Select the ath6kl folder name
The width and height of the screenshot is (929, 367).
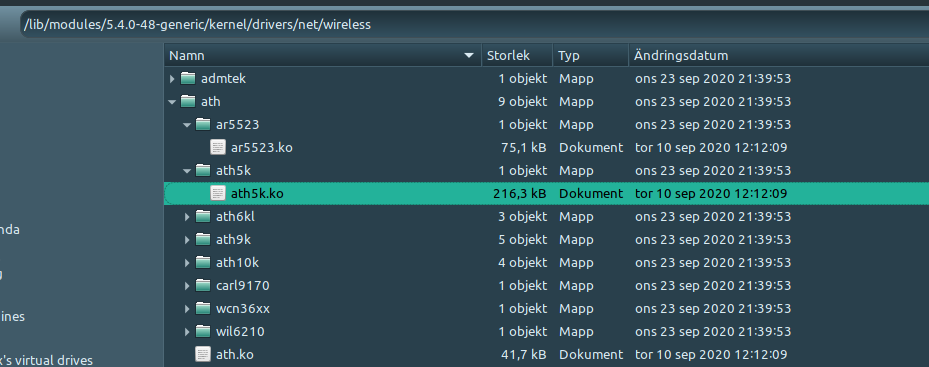(x=235, y=217)
